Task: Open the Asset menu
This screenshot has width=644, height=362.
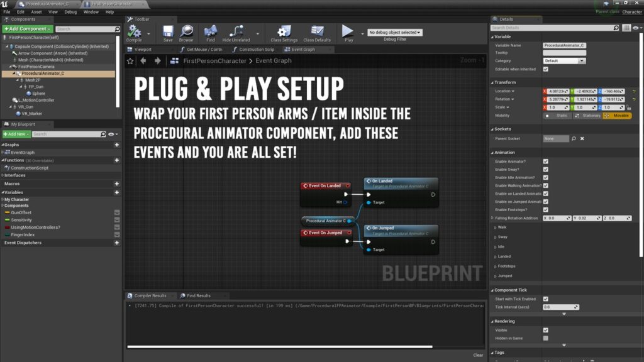Action: tap(36, 12)
